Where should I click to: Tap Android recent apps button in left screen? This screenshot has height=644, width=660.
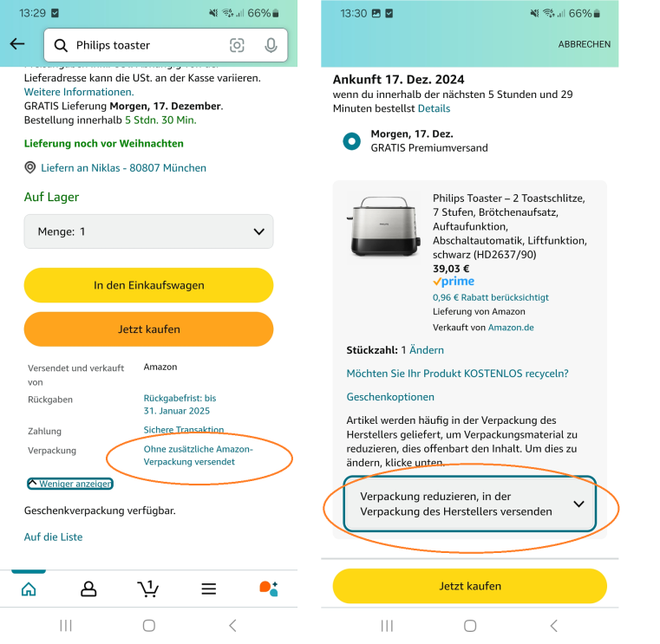66,626
